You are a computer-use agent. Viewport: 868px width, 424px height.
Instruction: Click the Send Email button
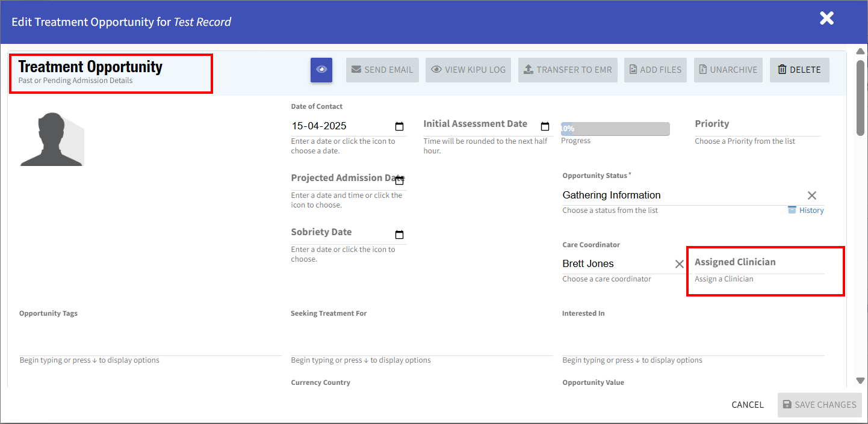point(382,70)
